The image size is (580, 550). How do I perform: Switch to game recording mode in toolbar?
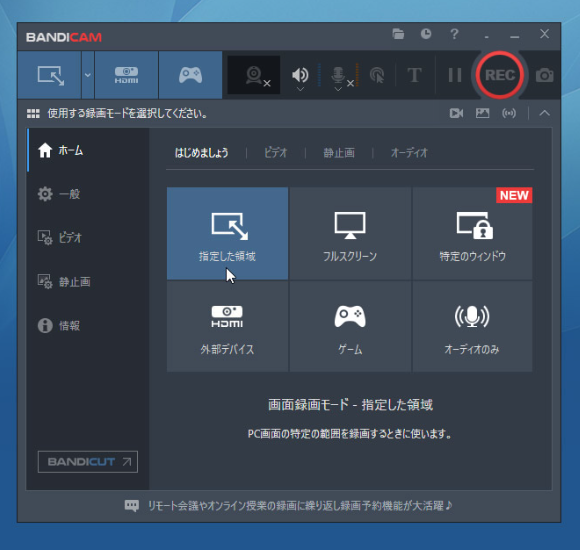pos(190,75)
